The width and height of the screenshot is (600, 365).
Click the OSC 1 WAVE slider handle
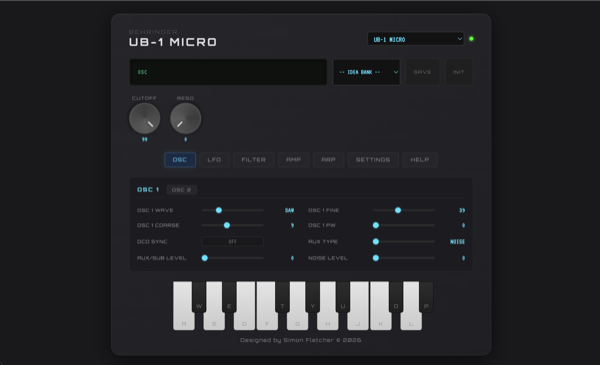218,210
